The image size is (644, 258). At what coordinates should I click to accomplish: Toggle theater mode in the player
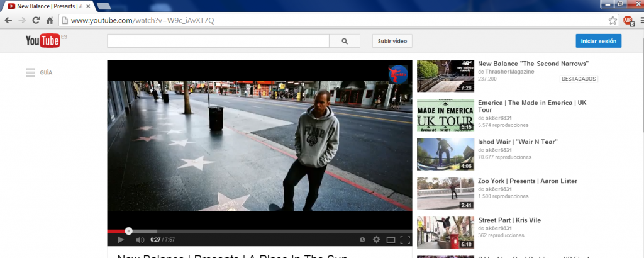(391, 240)
